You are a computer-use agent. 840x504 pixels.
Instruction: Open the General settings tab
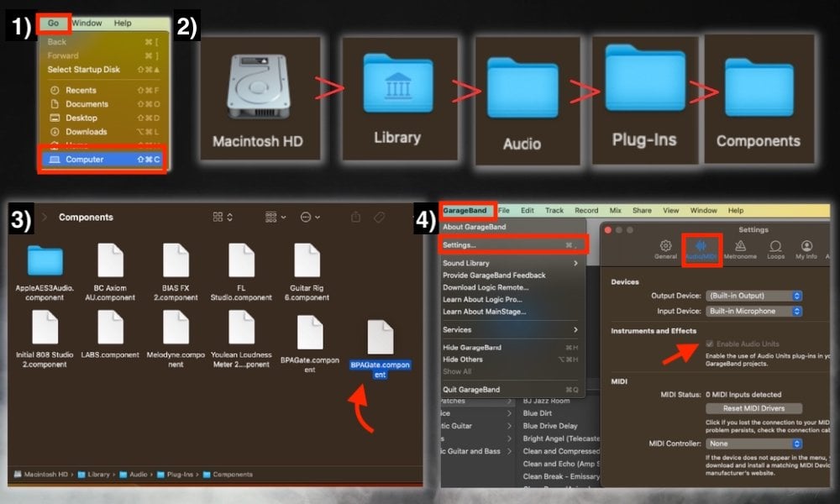(x=665, y=249)
